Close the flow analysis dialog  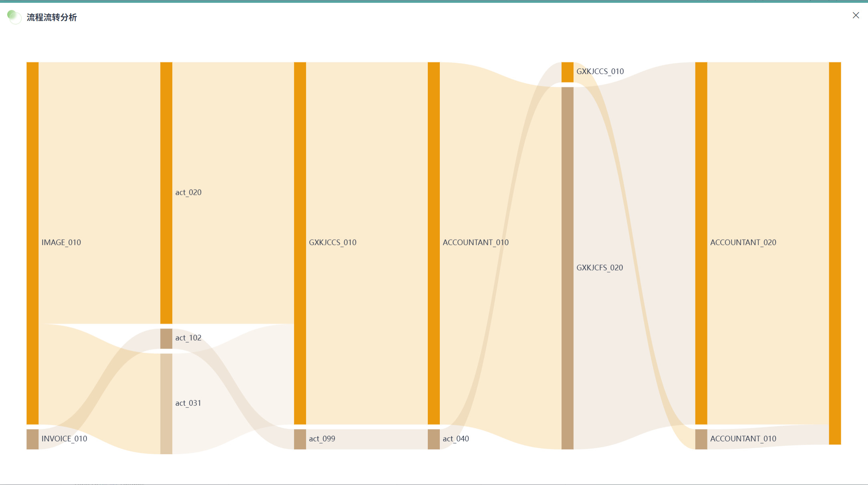856,15
